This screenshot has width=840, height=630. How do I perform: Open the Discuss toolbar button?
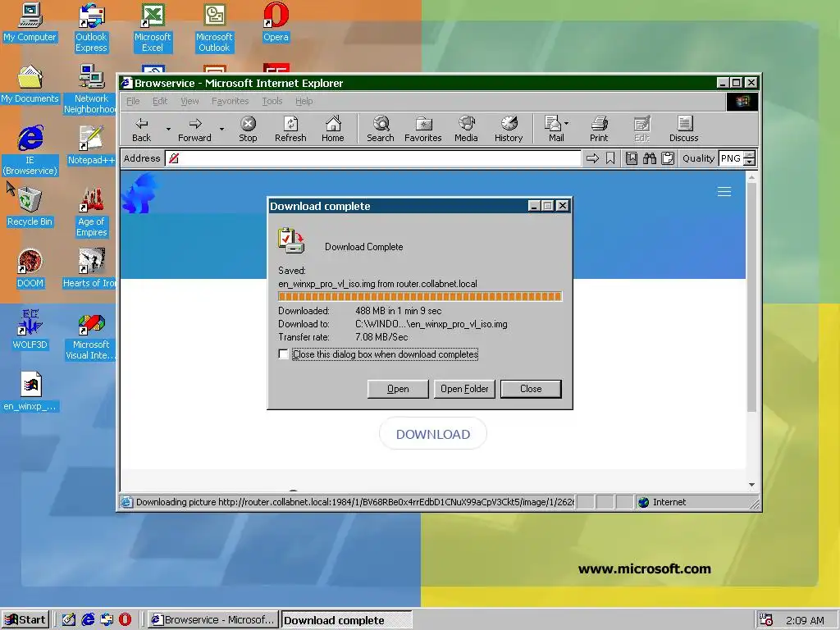click(x=683, y=129)
